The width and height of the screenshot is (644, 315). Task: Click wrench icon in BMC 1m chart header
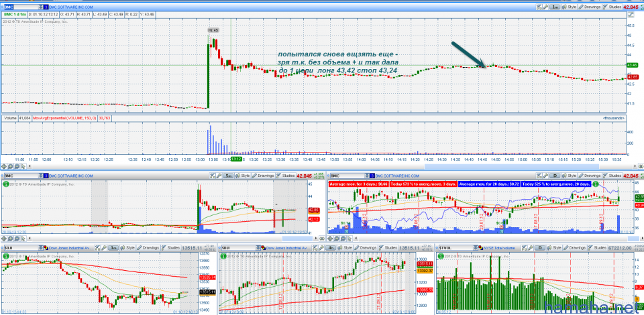click(545, 7)
